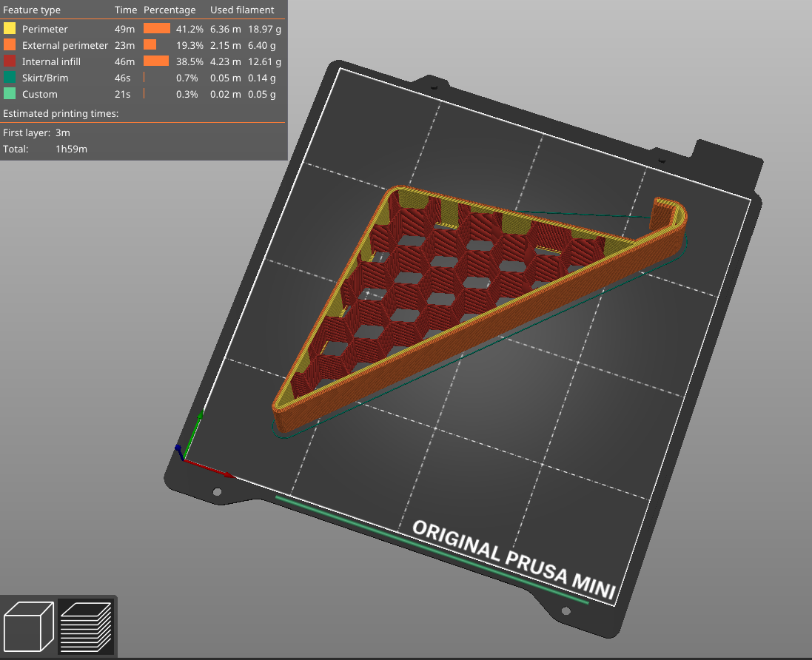
Task: Click the Used filament column header
Action: 242,10
